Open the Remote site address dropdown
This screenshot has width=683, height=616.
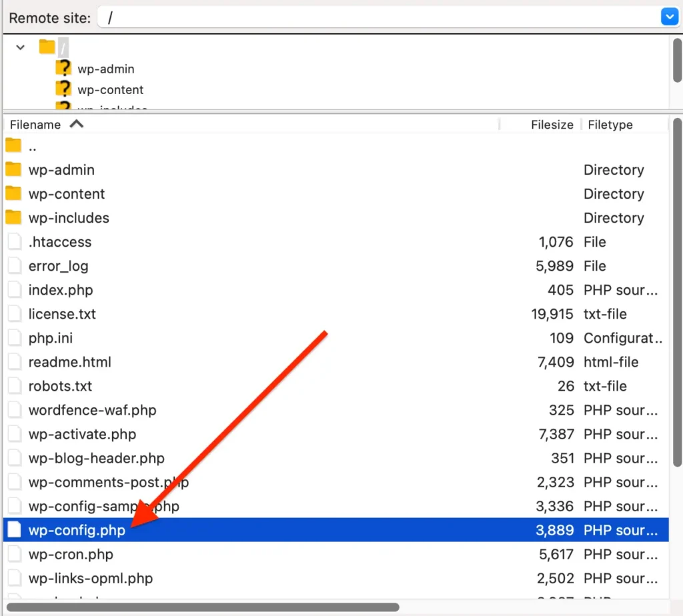point(669,16)
